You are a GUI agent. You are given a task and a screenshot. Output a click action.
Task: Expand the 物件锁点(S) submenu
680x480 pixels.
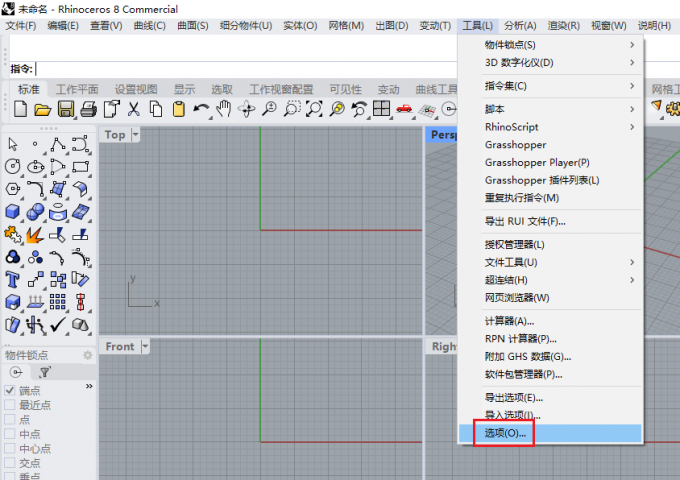[550, 45]
